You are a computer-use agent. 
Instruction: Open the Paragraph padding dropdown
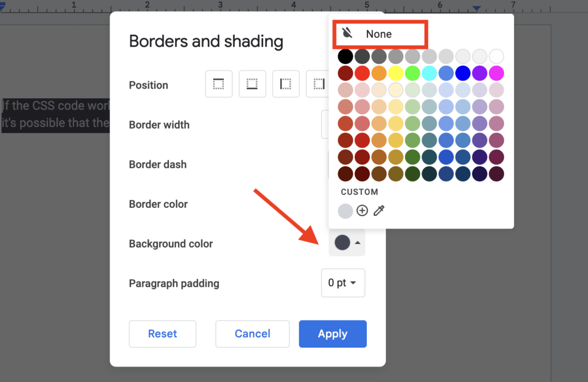(343, 283)
